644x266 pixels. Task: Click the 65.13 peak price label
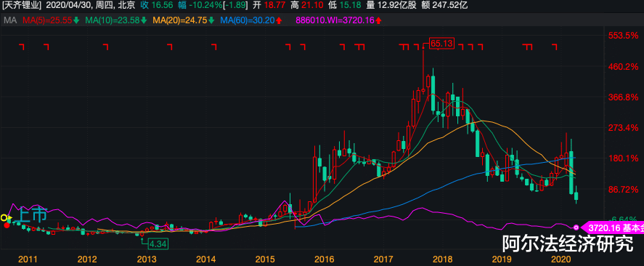click(x=441, y=43)
